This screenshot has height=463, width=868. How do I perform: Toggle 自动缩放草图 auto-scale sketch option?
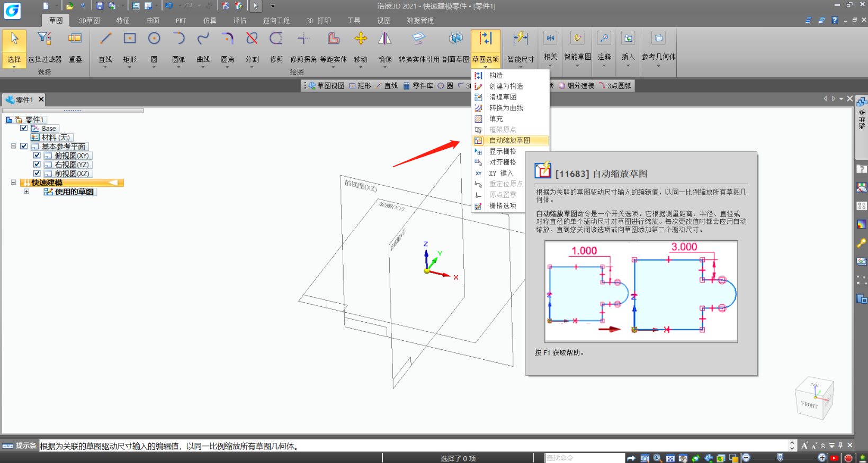click(x=510, y=140)
